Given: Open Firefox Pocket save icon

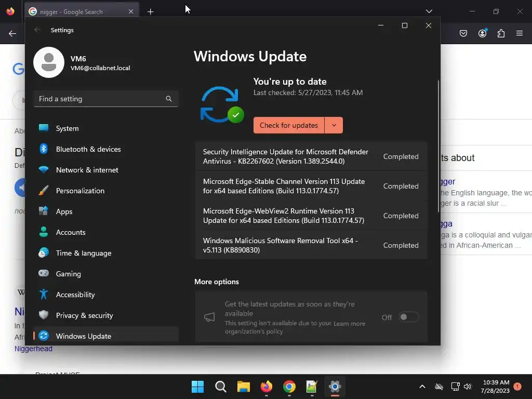Looking at the screenshot, I should 463,33.
